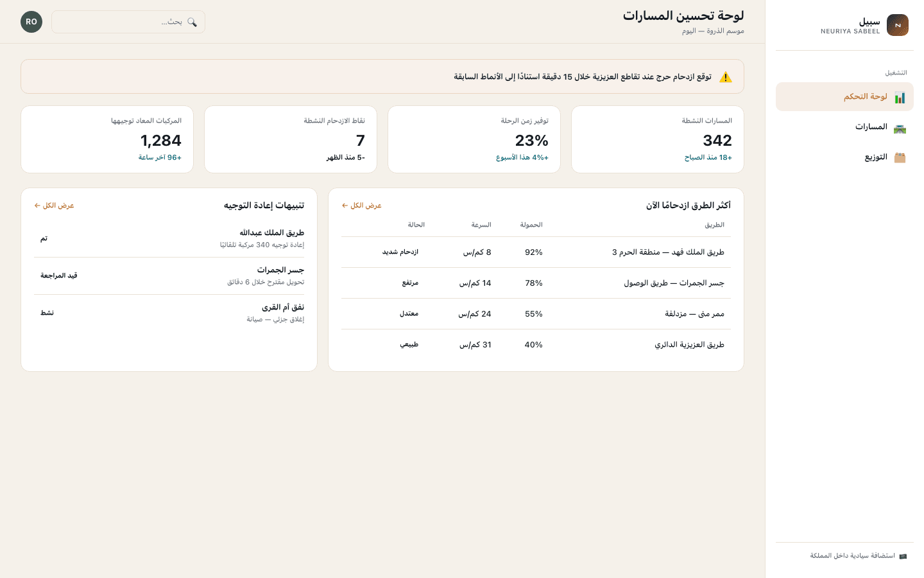Click the معتدل status badge
Image resolution: width=924 pixels, height=578 pixels.
(409, 314)
